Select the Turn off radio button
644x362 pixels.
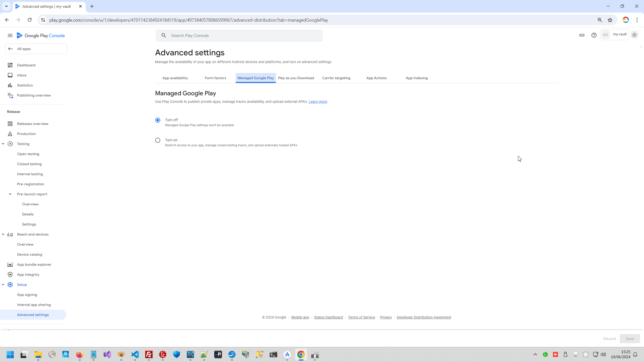[158, 120]
